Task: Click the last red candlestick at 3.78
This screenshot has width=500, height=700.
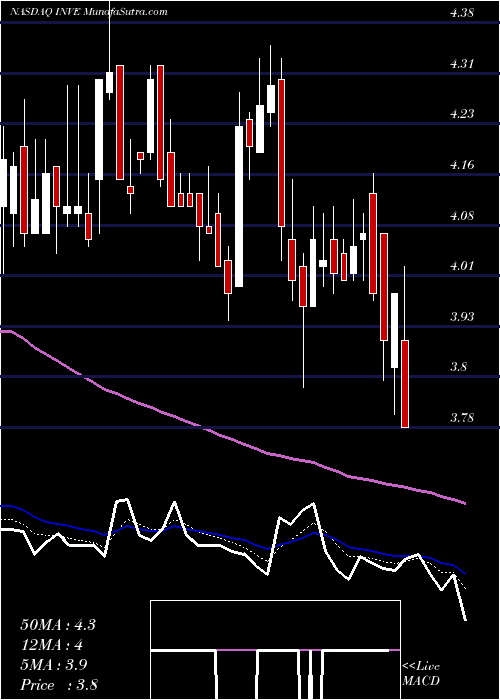Action: click(x=405, y=384)
